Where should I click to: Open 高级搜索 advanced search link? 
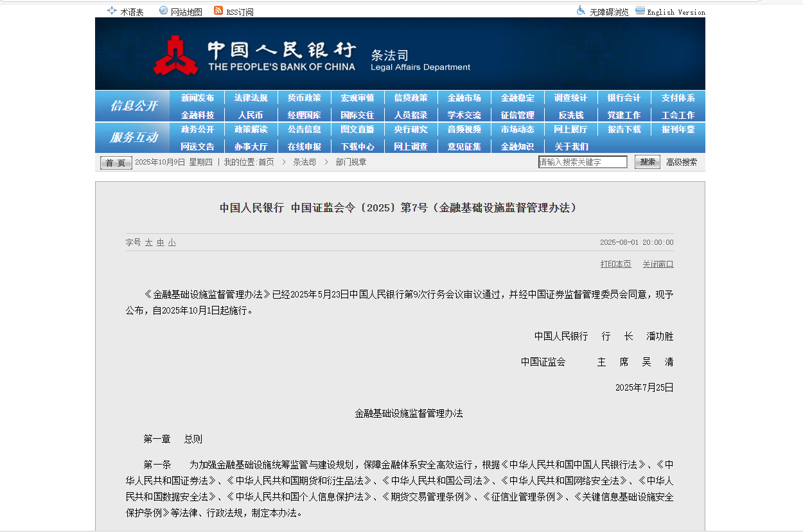[x=681, y=162]
